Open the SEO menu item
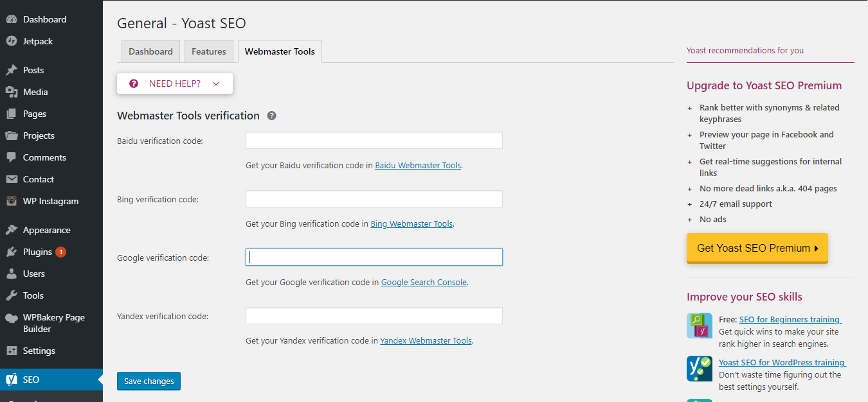 pyautogui.click(x=51, y=380)
